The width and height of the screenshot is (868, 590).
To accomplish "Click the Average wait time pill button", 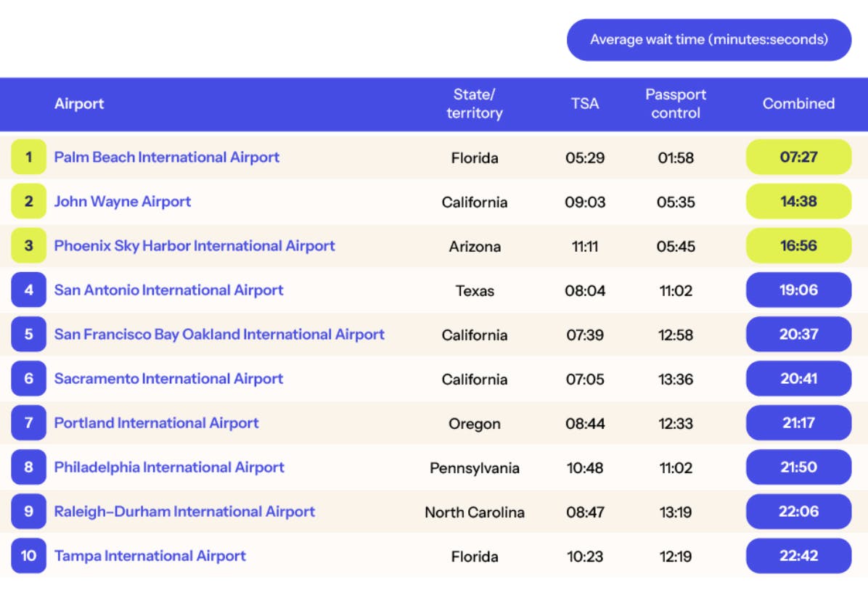I will click(x=708, y=40).
